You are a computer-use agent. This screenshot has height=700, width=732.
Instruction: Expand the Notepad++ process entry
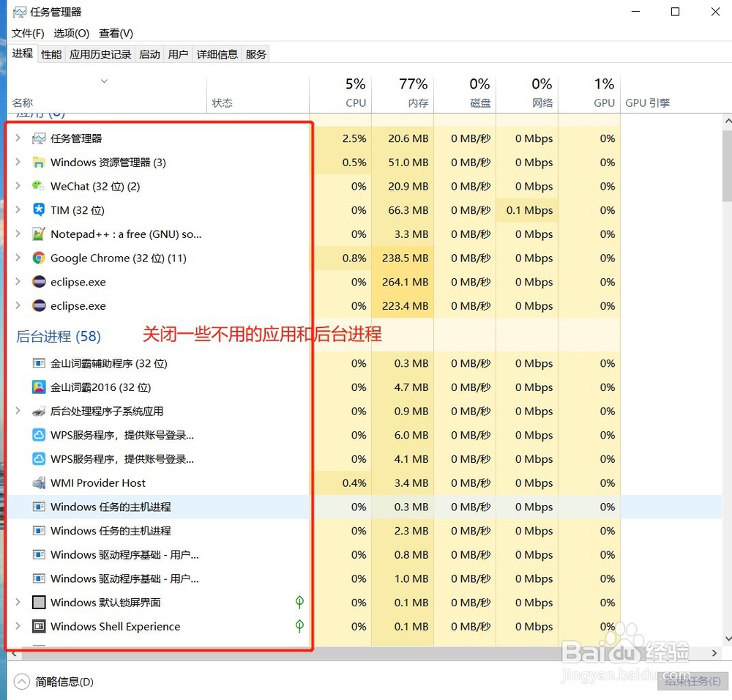(x=18, y=233)
